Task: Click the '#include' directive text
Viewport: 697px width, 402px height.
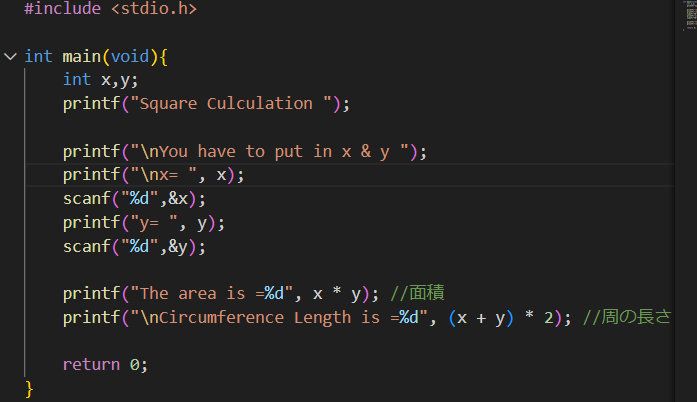Action: click(63, 8)
